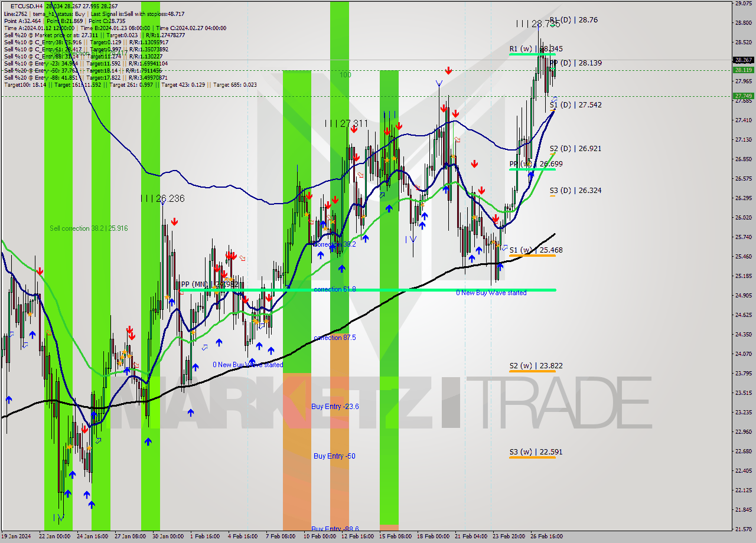
Task: Click the 'S2 (w) | 23.822' support label
Action: [x=536, y=365]
